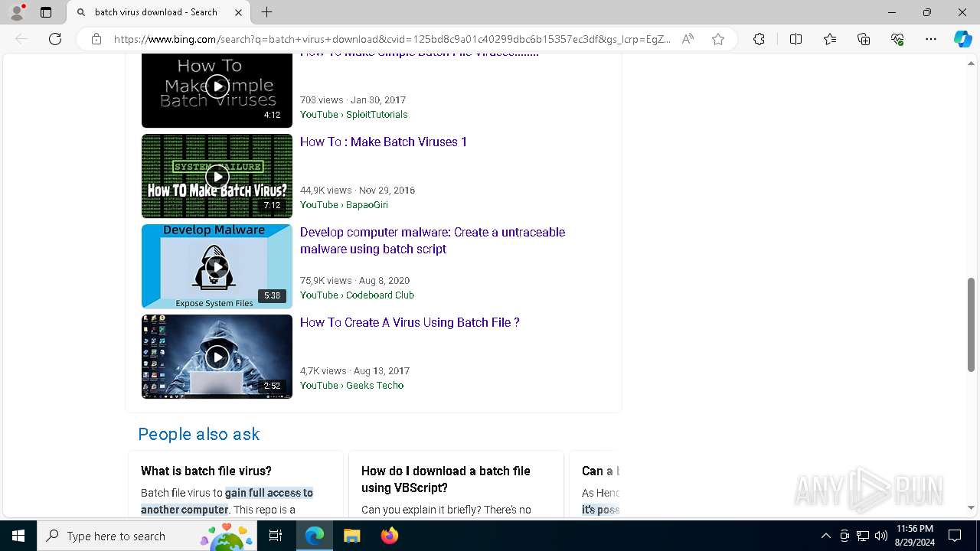Image resolution: width=980 pixels, height=551 pixels.
Task: Open the clock showing 11:56 PM
Action: 914,536
